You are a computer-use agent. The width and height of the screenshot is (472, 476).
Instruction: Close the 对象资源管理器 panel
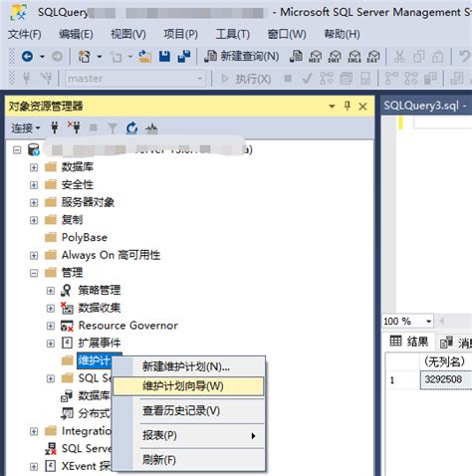pos(362,107)
